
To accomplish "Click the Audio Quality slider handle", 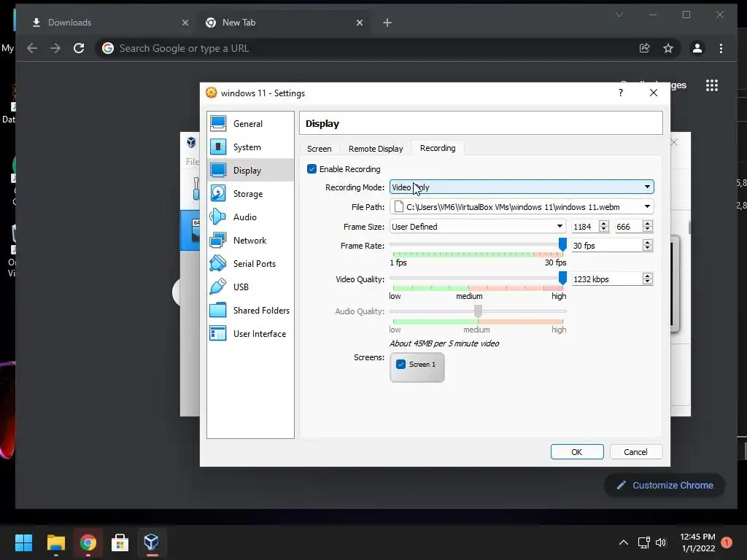I will (x=478, y=311).
